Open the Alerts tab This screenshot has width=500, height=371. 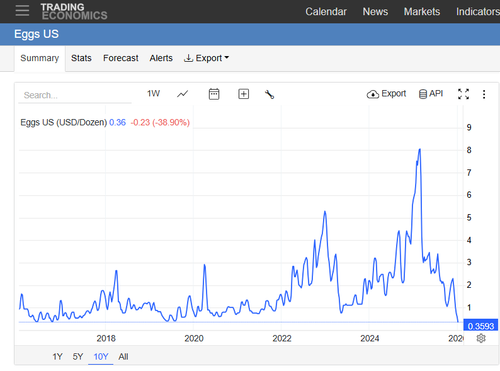[161, 58]
